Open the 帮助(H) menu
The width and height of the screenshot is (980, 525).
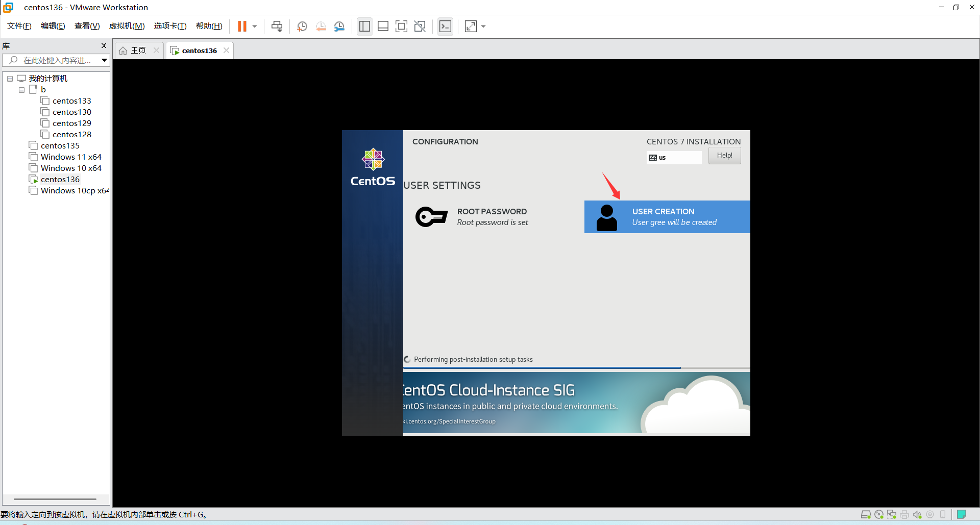point(209,26)
